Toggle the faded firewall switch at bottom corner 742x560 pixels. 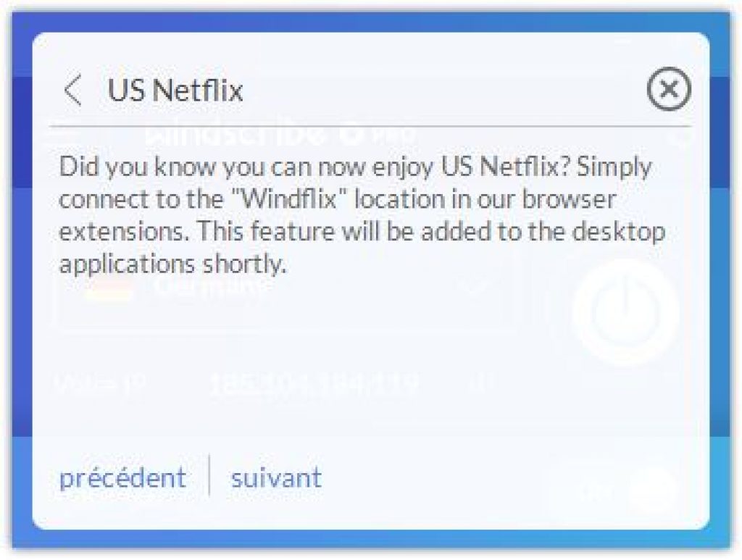tap(653, 490)
